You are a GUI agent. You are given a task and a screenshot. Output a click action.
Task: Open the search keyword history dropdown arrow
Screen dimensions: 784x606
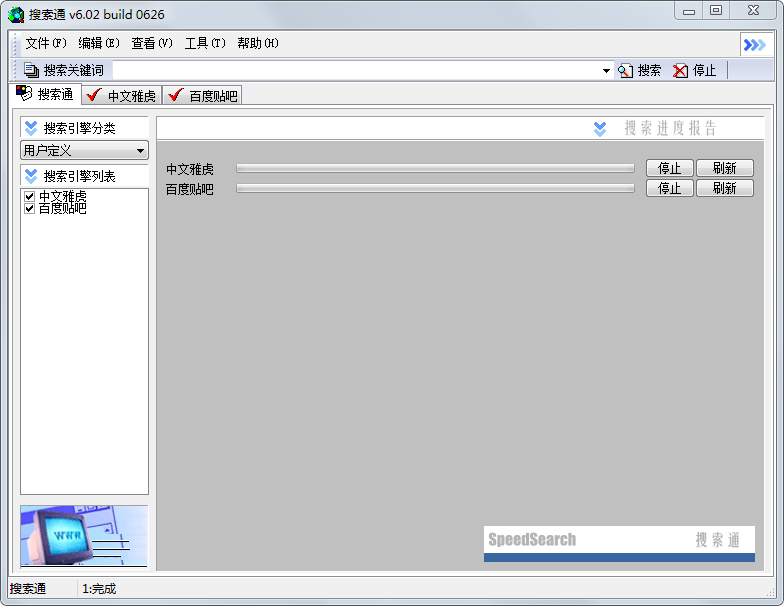point(606,70)
